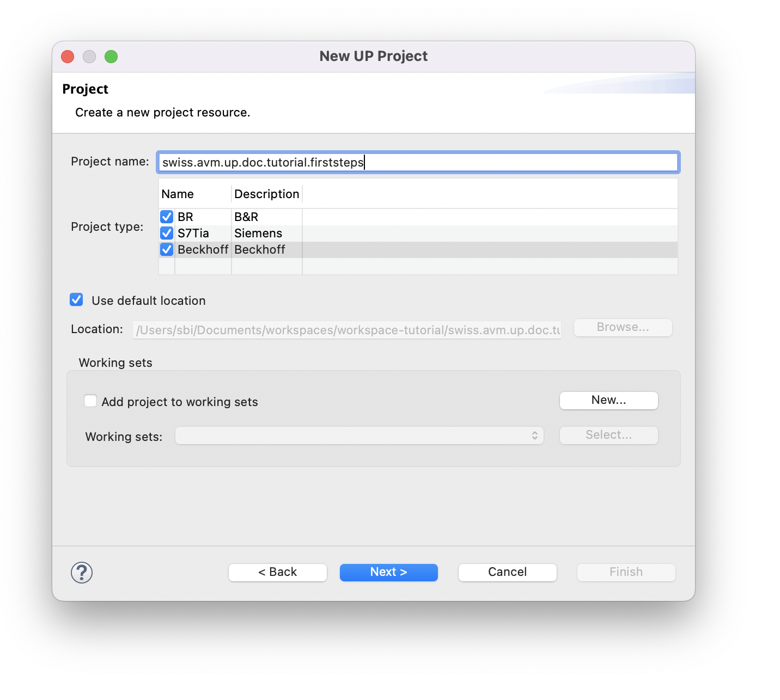Click the Description column header

coord(266,194)
